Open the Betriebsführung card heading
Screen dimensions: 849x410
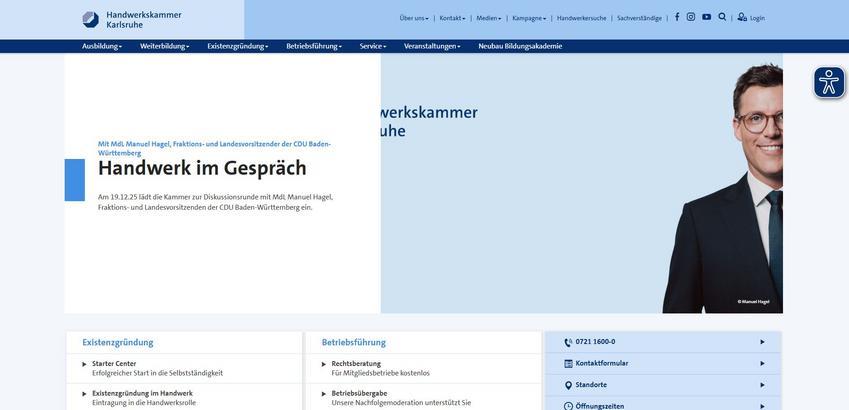(354, 342)
